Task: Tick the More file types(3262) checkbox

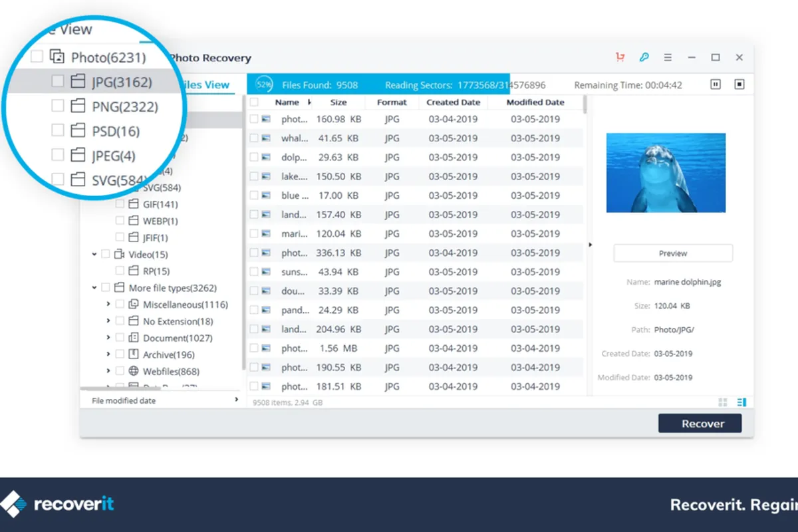Action: tap(106, 288)
